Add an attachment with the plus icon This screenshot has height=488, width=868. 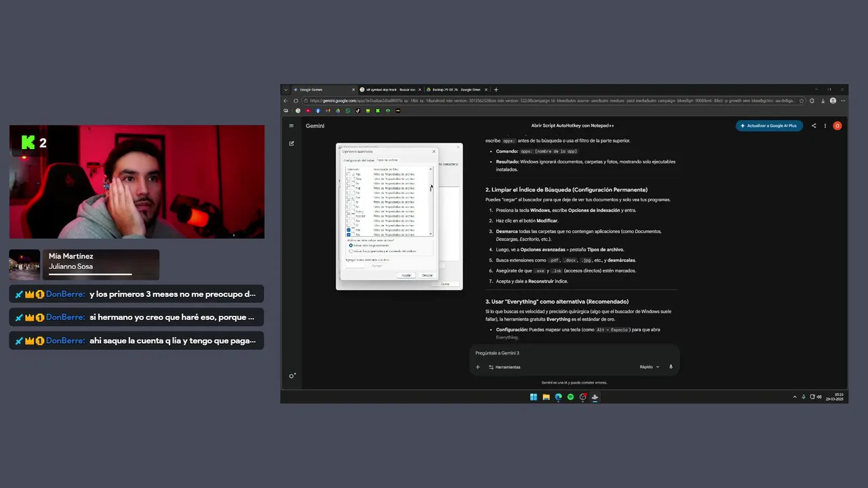[x=477, y=367]
